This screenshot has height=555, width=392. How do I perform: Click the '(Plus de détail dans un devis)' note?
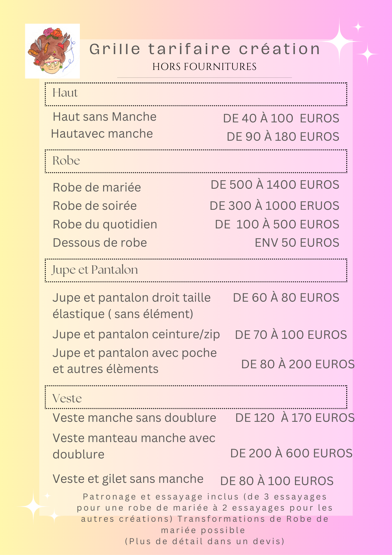point(205,541)
